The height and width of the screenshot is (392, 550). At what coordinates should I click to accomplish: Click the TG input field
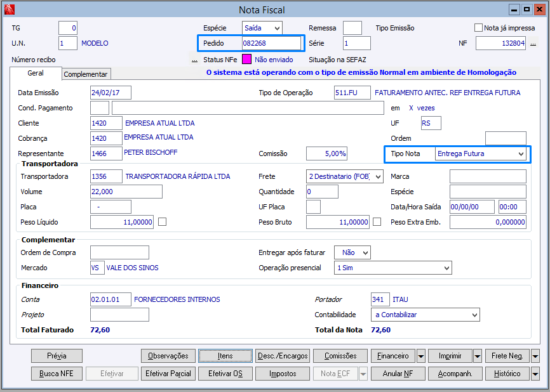(68, 28)
